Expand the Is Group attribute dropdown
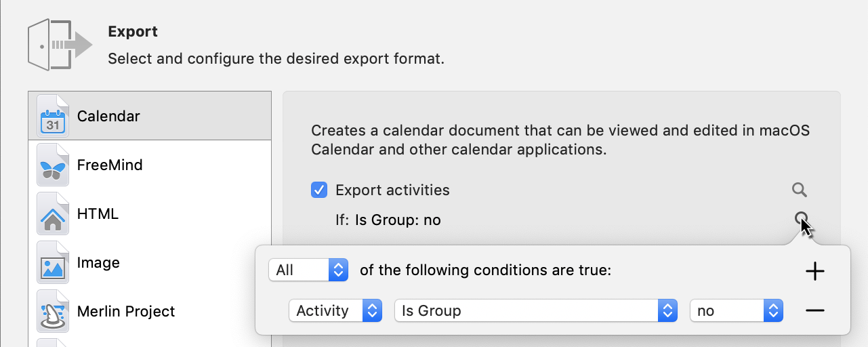 535,310
